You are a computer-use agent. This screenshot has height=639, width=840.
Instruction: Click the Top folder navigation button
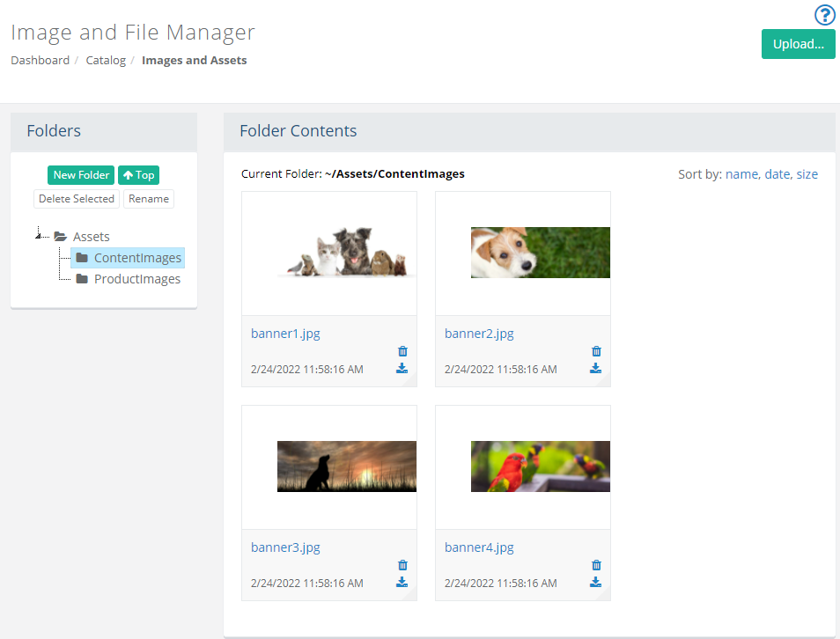(x=139, y=175)
